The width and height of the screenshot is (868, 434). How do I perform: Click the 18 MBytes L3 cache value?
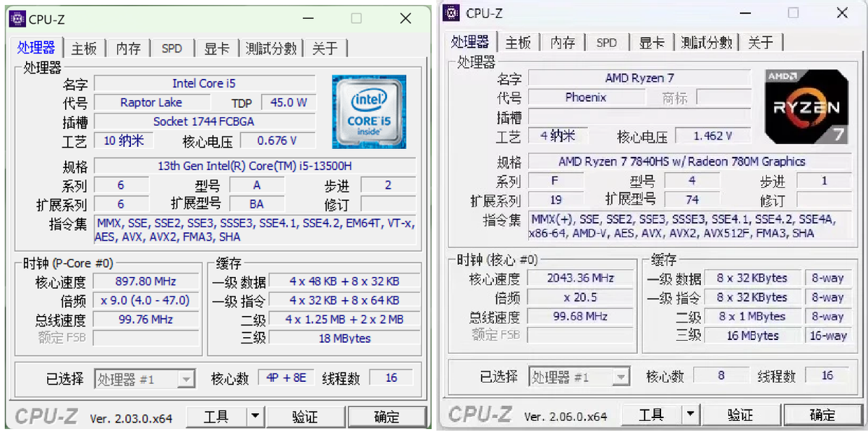[x=345, y=338]
